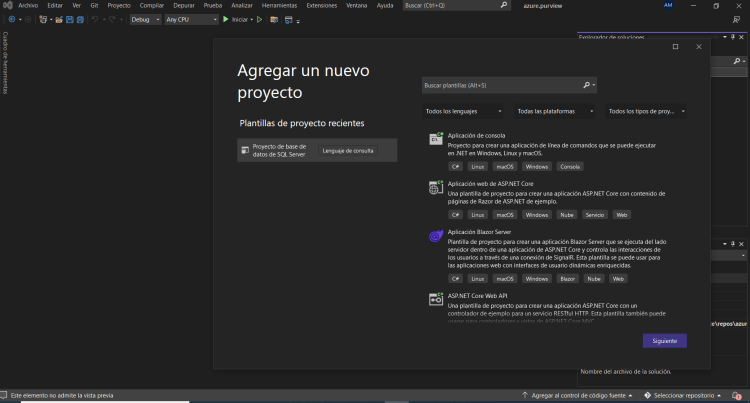750x403 pixels.
Task: Click Agregar al control de código fuente
Action: (578, 396)
